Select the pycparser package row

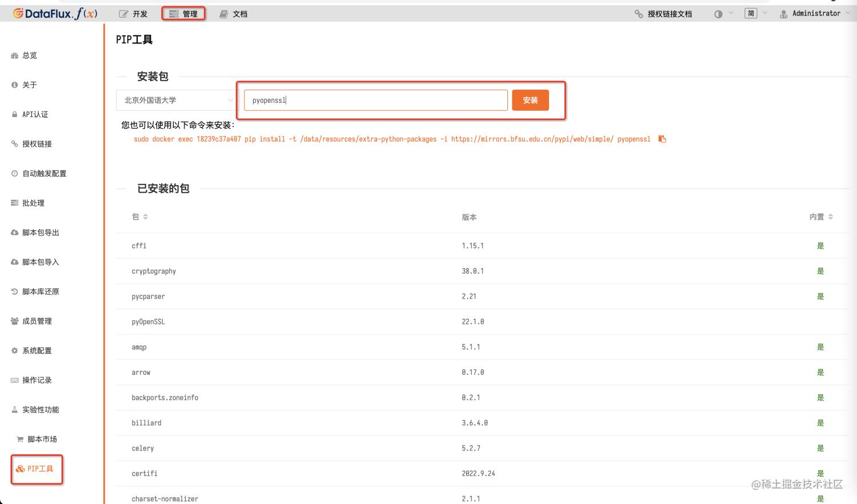pos(483,296)
